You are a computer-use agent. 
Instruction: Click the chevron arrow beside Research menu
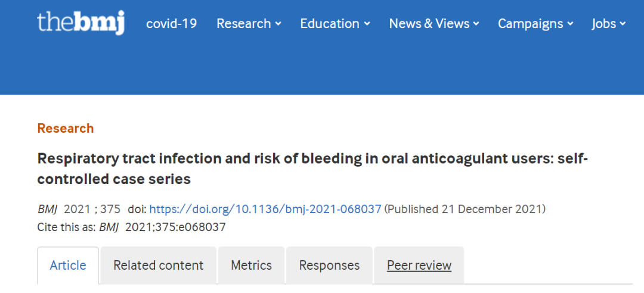point(278,24)
